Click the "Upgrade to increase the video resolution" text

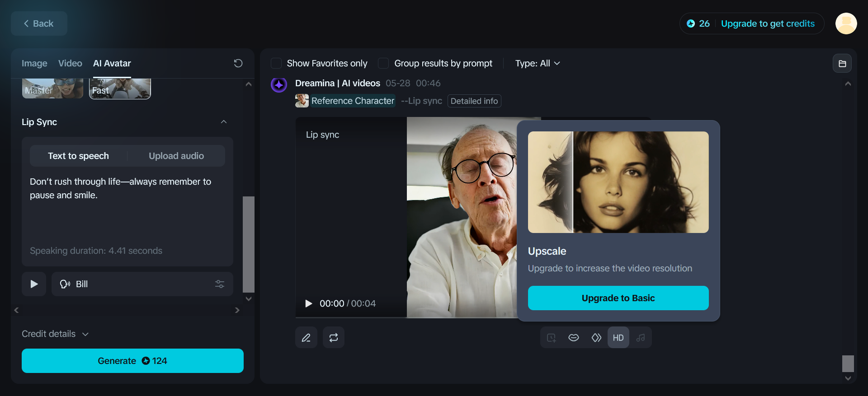[610, 268]
